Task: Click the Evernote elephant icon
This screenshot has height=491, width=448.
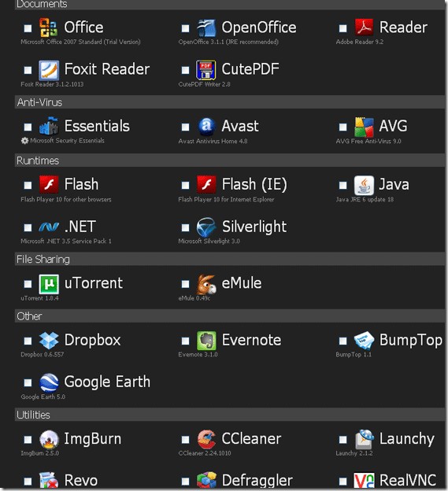Action: 206,341
